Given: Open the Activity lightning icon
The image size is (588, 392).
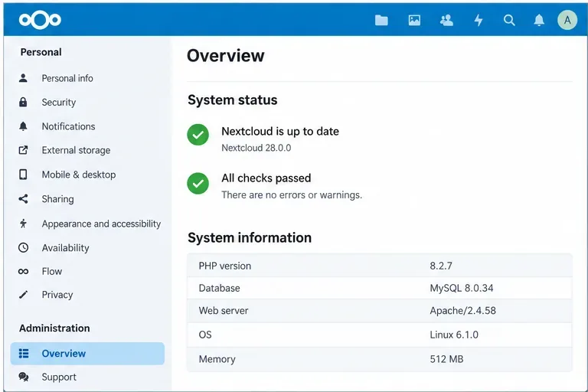Looking at the screenshot, I should [x=479, y=20].
